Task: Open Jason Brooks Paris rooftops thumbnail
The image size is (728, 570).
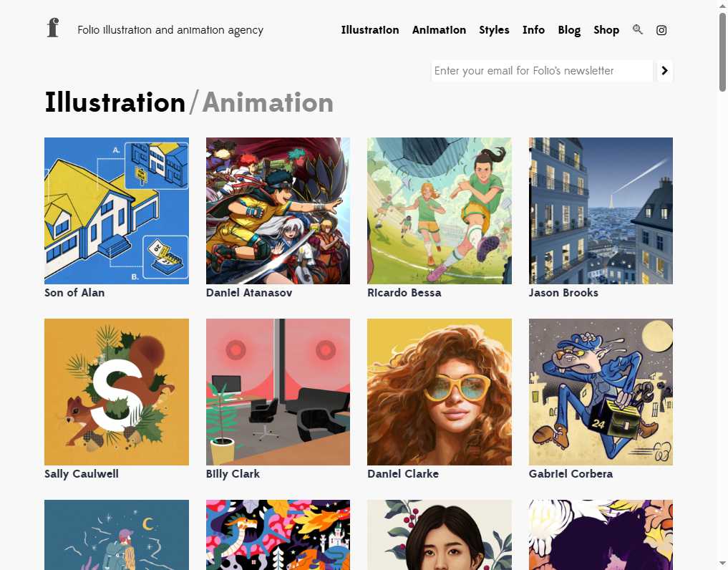Action: point(601,211)
